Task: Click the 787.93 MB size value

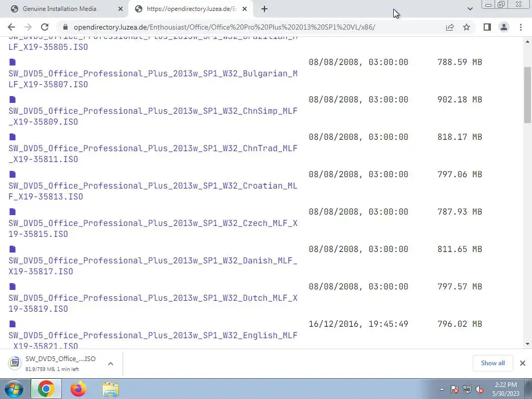Action: (x=460, y=212)
